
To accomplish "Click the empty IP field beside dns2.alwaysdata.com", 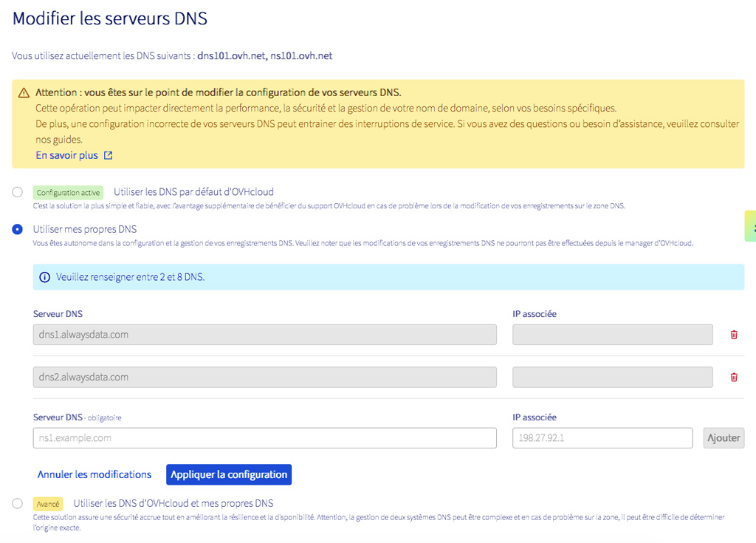I will click(x=613, y=377).
